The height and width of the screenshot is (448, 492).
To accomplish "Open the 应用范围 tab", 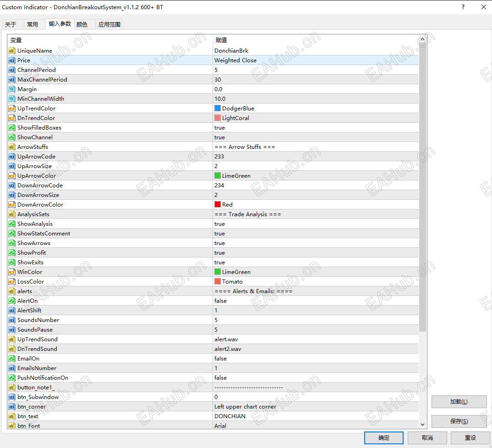I will 109,24.
